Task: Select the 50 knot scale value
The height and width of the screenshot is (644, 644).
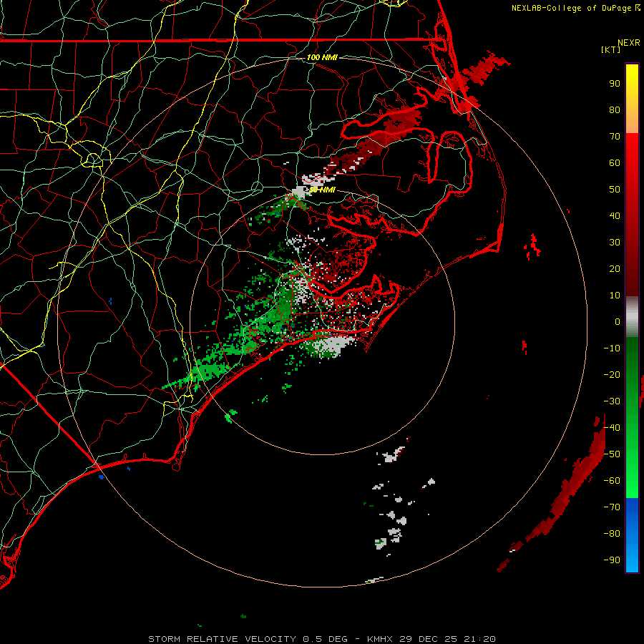Action: tap(615, 190)
